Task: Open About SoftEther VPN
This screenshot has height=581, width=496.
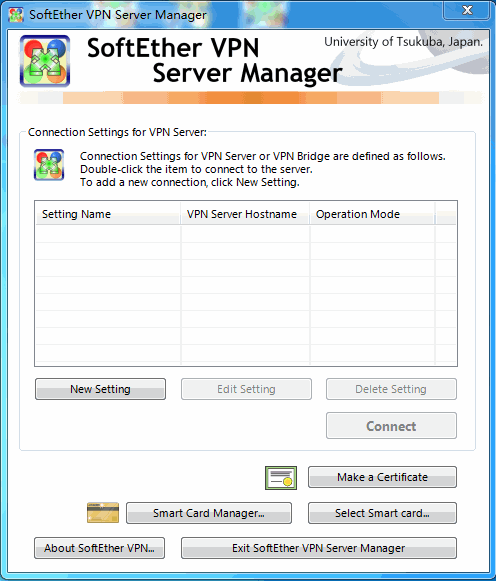Action: click(x=99, y=548)
